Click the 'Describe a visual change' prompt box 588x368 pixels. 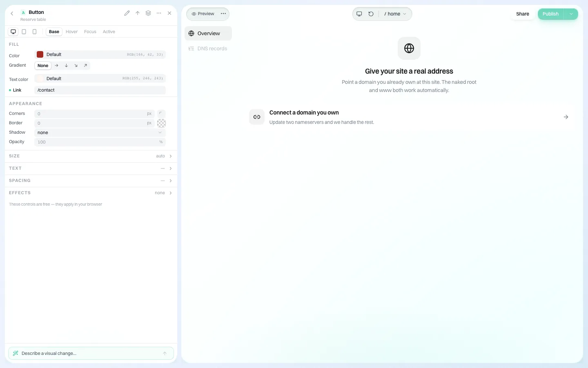[x=91, y=353]
